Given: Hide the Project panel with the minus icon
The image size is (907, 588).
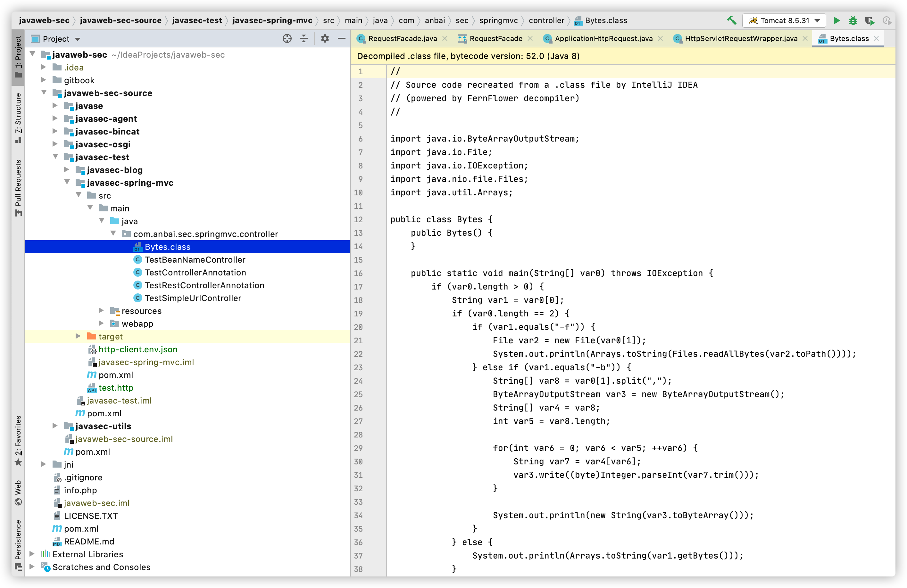Looking at the screenshot, I should (341, 39).
